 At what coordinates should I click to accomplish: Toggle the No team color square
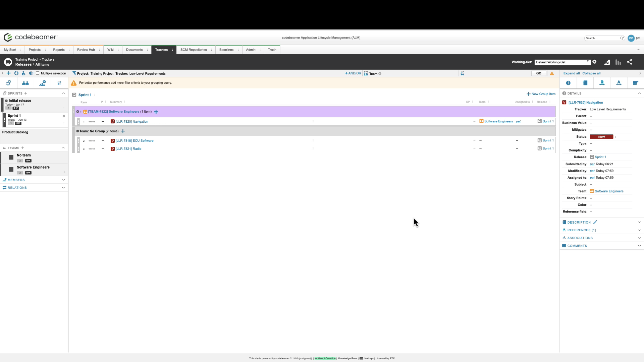click(x=11, y=158)
